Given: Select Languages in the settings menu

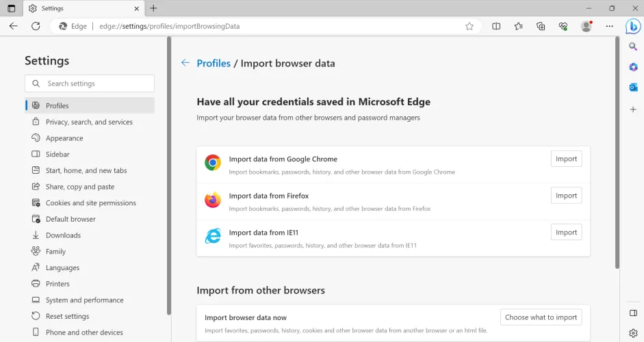Looking at the screenshot, I should coord(62,267).
